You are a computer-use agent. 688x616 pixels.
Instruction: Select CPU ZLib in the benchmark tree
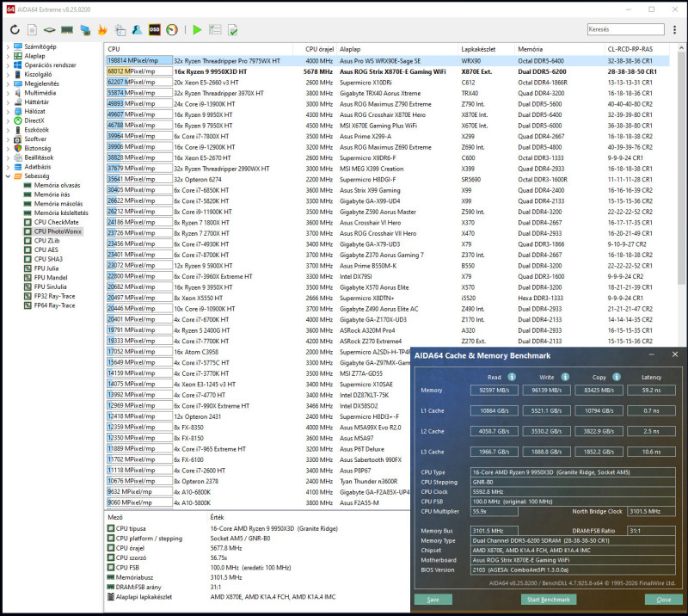[49, 241]
